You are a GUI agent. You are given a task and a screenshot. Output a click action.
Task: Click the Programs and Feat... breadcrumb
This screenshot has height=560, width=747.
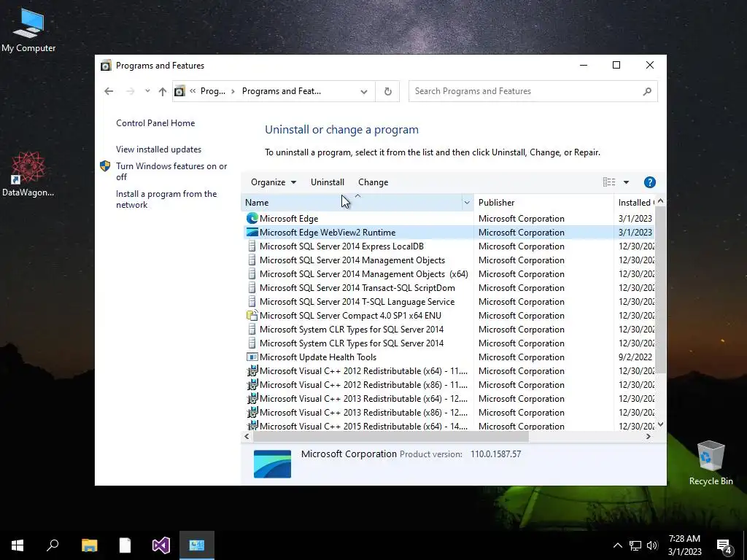point(281,91)
